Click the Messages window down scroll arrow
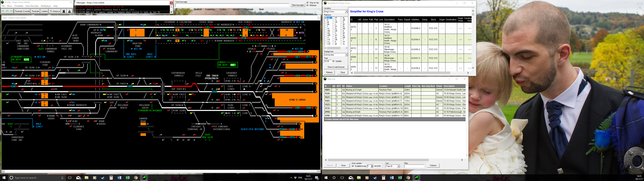 tap(171, 12)
